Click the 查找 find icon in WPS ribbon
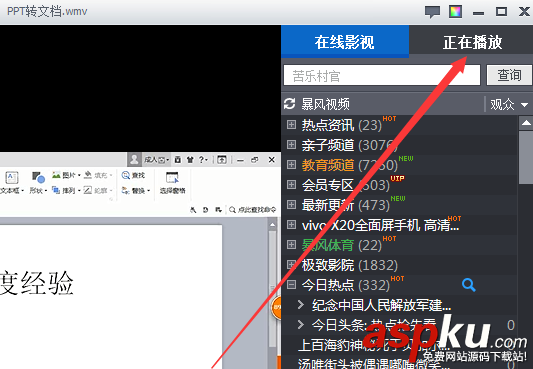The image size is (533, 369). click(126, 175)
